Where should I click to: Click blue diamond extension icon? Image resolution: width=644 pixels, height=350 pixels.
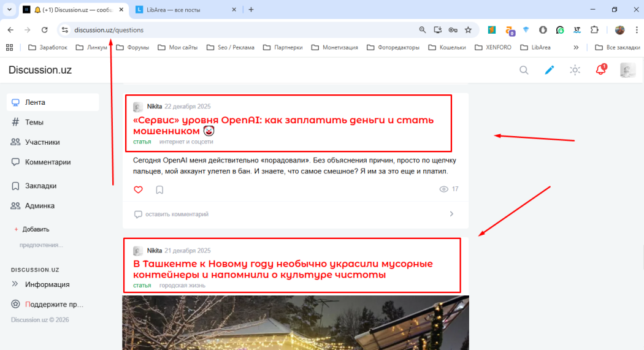pyautogui.click(x=526, y=30)
